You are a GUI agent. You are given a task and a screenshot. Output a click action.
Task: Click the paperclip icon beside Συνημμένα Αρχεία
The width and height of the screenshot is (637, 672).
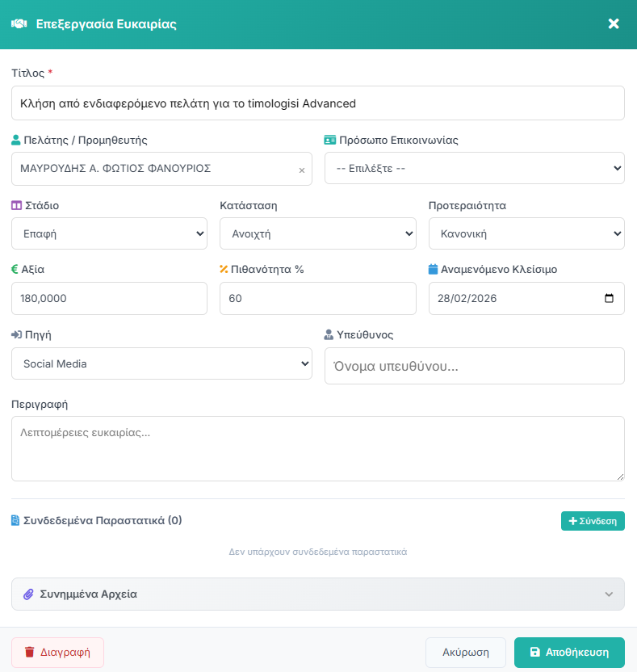click(28, 594)
